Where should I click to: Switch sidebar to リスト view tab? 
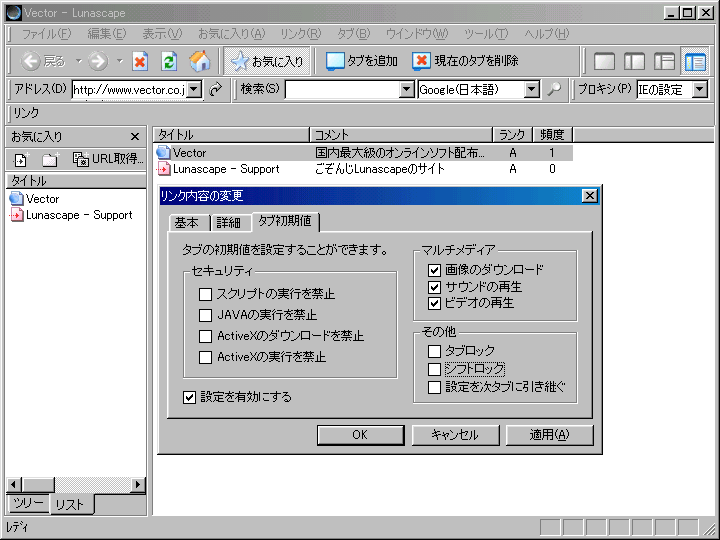click(x=70, y=505)
